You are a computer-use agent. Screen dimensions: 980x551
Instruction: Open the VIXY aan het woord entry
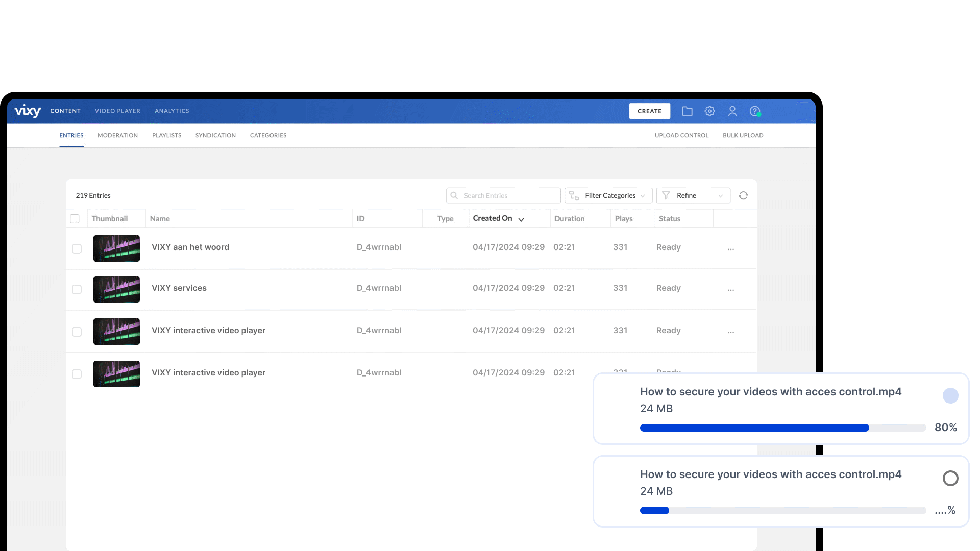tap(190, 247)
